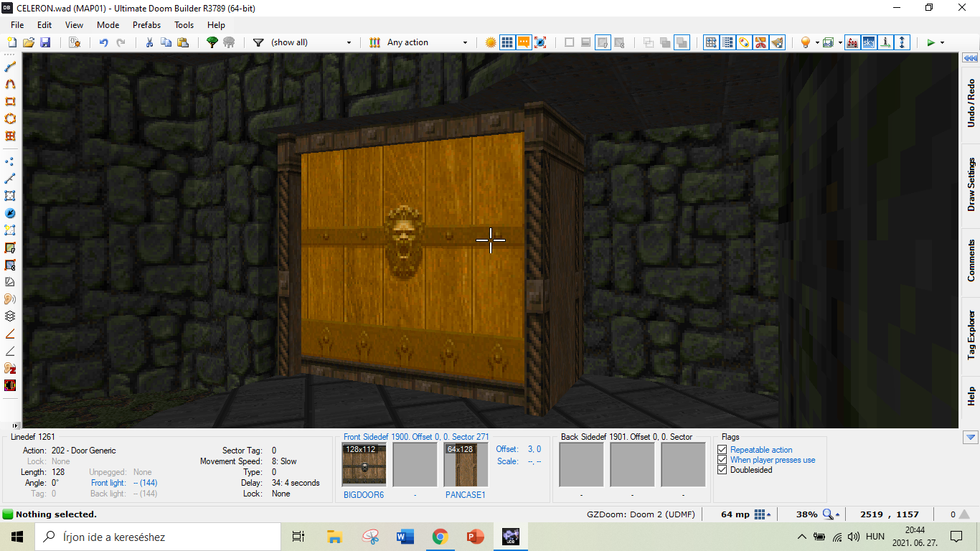Toggle the orange comments speech bubble icon
This screenshot has width=980, height=551.
(524, 42)
